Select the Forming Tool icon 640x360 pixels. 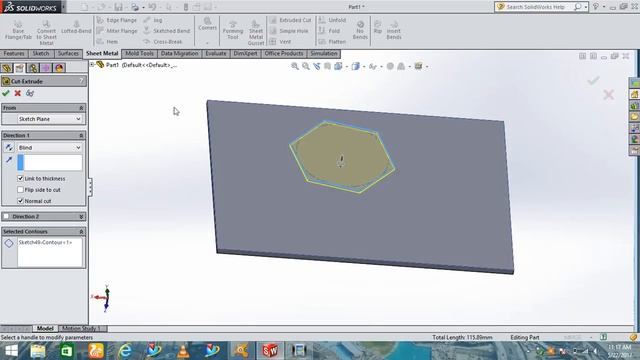[x=233, y=31]
